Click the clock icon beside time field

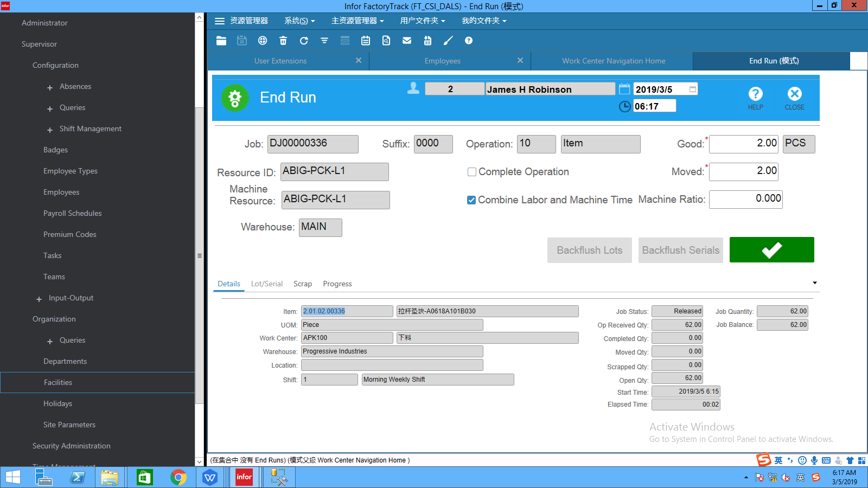[625, 106]
